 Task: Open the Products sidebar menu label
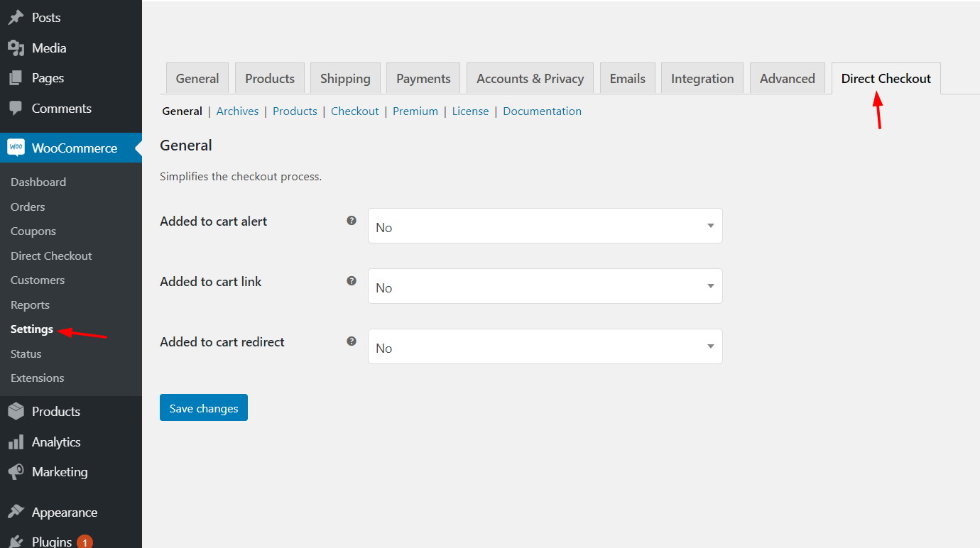tap(56, 412)
